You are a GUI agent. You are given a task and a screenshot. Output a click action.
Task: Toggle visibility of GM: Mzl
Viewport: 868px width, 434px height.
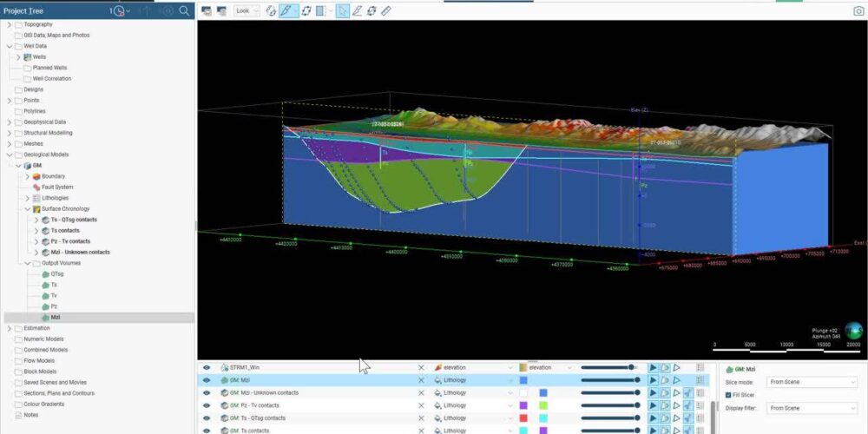(x=207, y=380)
